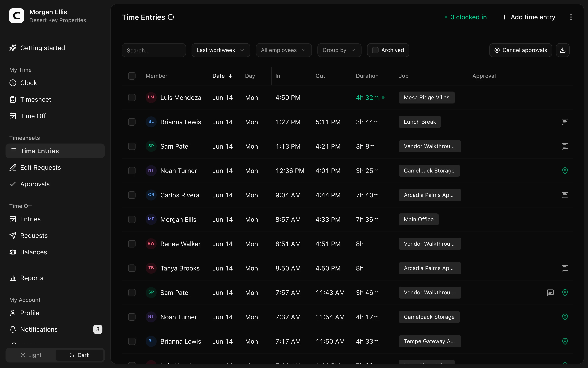
Task: Toggle the select-all checkbox in table header
Action: pos(132,76)
